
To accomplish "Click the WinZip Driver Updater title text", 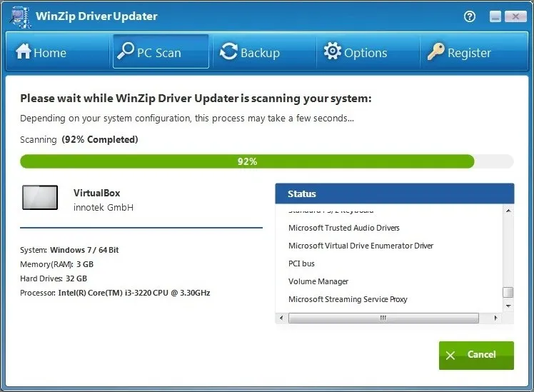I will coord(96,16).
